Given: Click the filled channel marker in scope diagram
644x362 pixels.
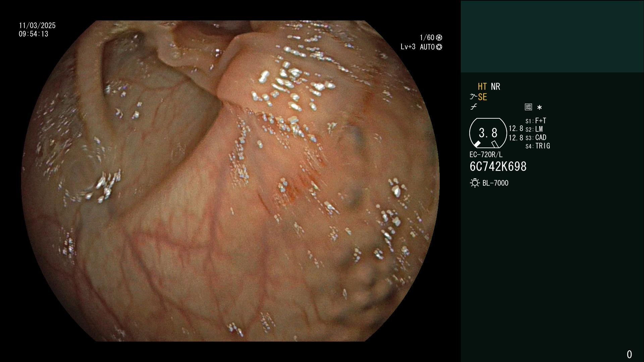Looking at the screenshot, I should [x=477, y=144].
